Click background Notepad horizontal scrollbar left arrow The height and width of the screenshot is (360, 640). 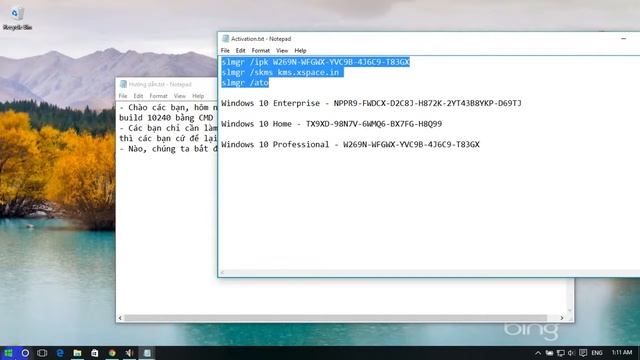120,318
